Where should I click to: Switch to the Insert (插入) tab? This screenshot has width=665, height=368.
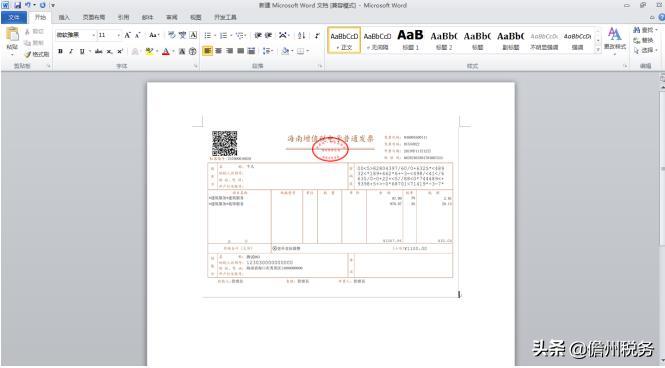click(64, 17)
